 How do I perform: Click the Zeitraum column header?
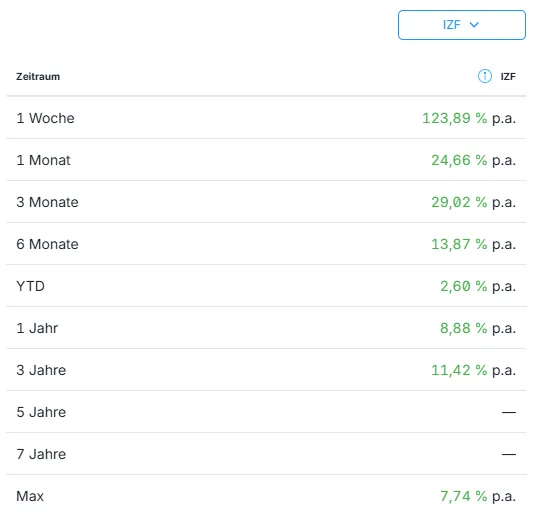[38, 76]
